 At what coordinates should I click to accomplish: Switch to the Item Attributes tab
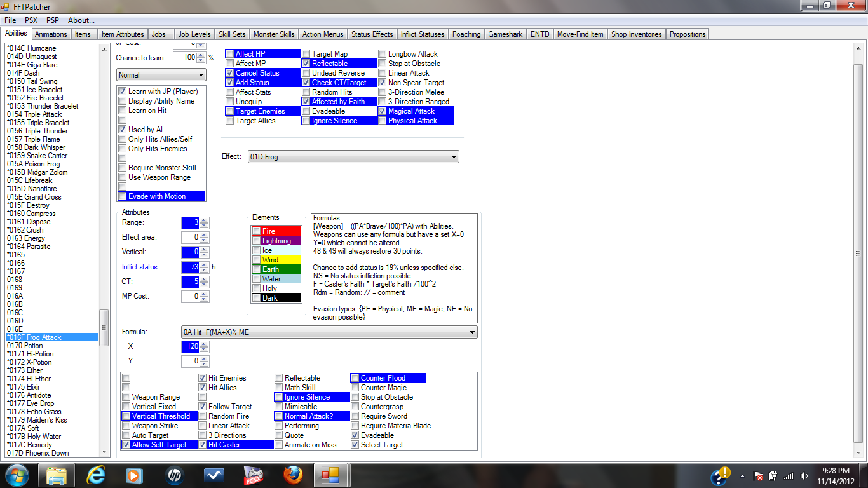coord(123,34)
